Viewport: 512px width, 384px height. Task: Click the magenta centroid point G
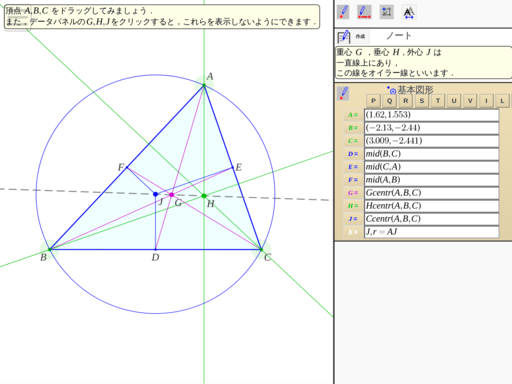(x=171, y=195)
